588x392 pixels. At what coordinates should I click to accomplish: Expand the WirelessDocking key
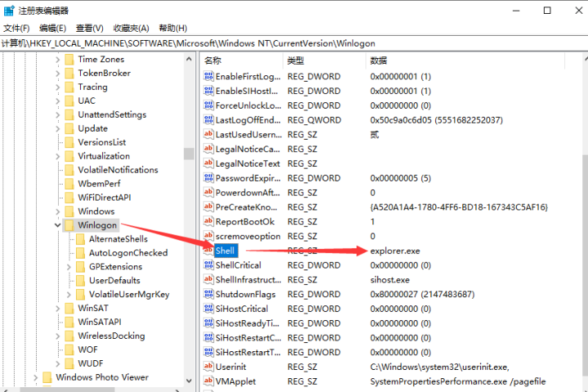(x=57, y=336)
